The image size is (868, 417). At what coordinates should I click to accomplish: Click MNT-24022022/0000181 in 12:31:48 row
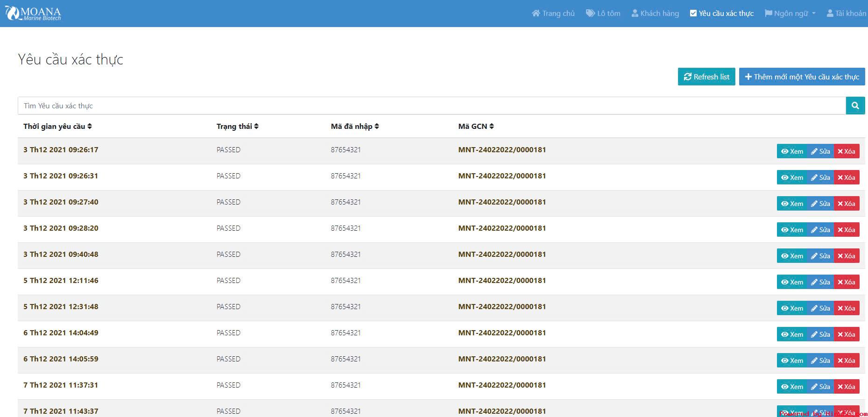tap(502, 307)
